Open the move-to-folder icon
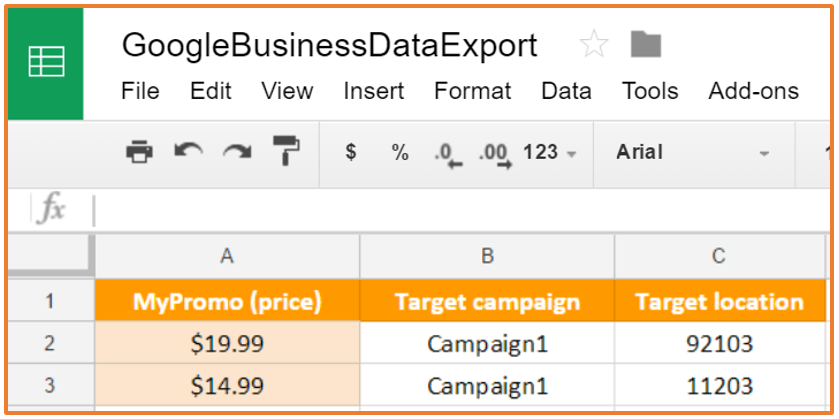Viewport: 839px width, 419px height. [x=646, y=44]
